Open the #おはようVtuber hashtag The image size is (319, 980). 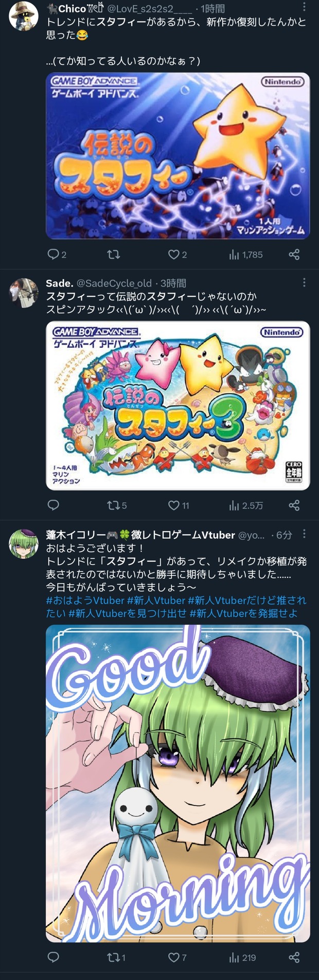point(85,600)
